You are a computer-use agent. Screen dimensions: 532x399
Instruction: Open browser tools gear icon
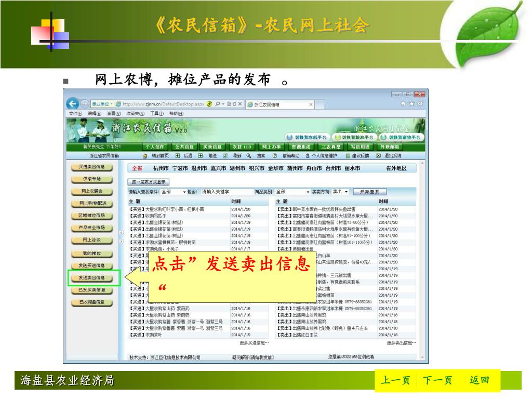coord(420,103)
